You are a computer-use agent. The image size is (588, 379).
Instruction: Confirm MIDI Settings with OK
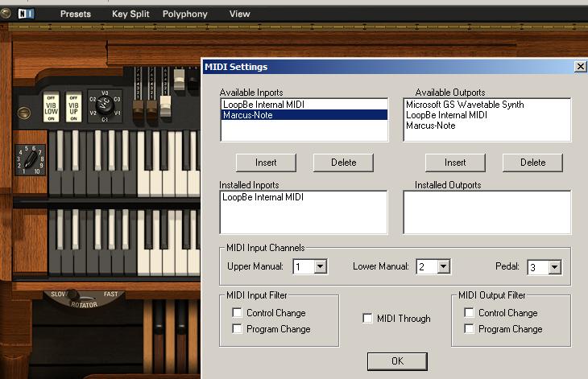tap(397, 361)
